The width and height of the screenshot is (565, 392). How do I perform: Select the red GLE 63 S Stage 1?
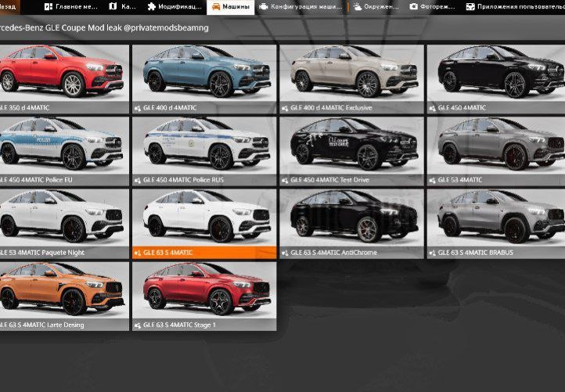(x=203, y=290)
